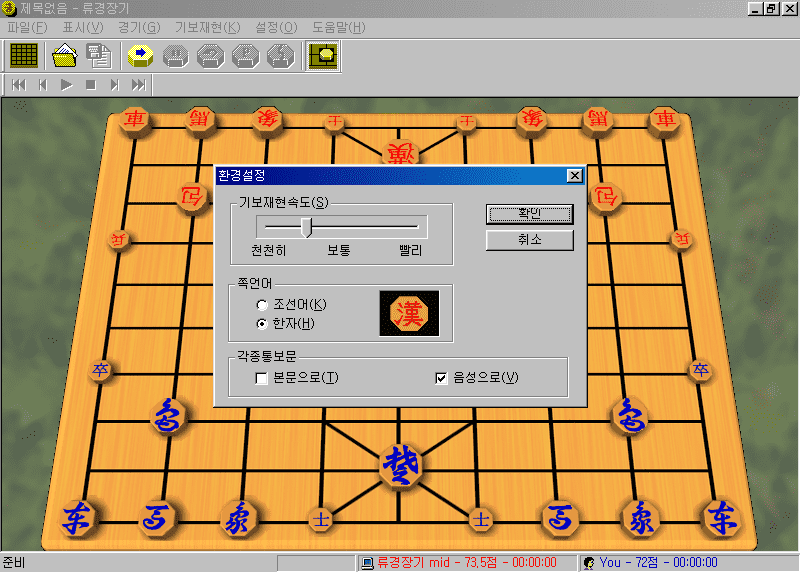800x572 pixels.
Task: Click the 취소 cancel button
Action: [529, 240]
